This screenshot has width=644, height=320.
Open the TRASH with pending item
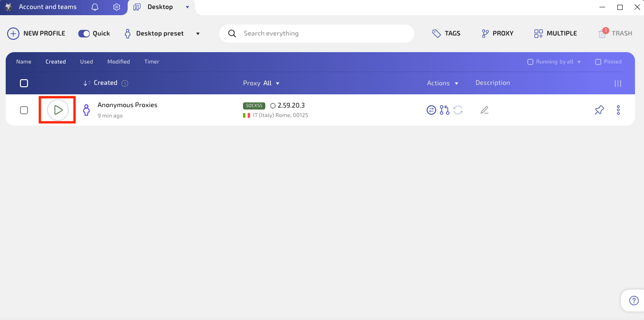point(603,33)
